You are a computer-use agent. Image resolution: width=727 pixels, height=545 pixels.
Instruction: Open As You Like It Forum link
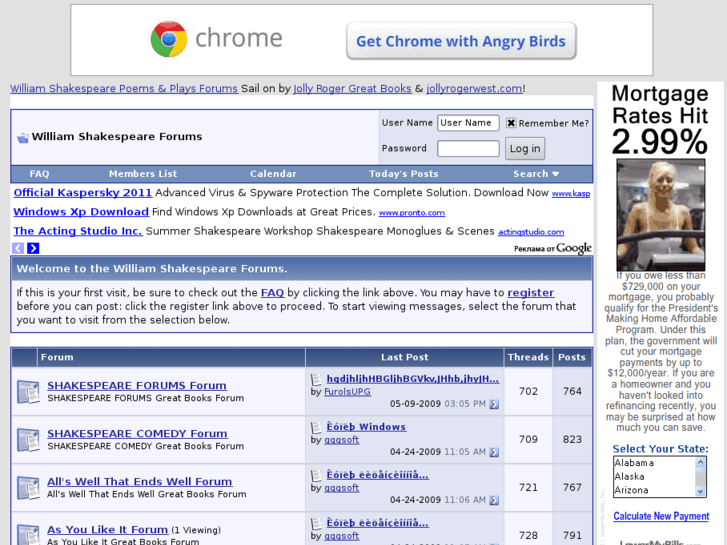(108, 530)
